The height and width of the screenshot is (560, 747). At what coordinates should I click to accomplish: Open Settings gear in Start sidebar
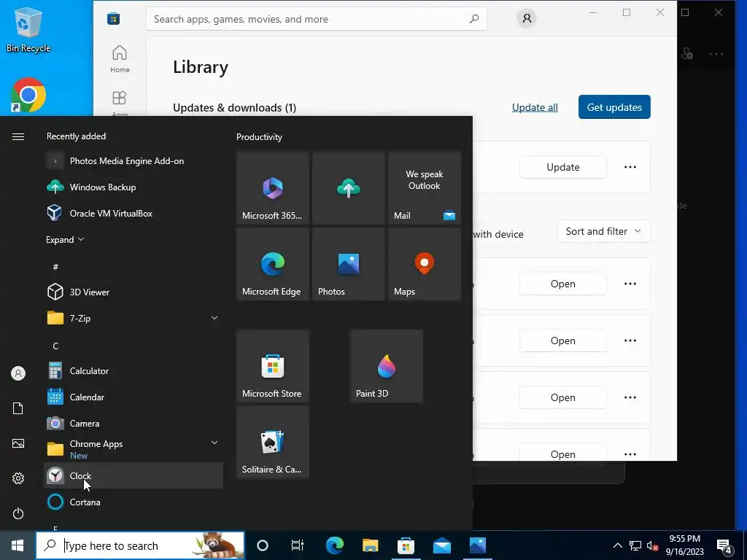pos(18,478)
